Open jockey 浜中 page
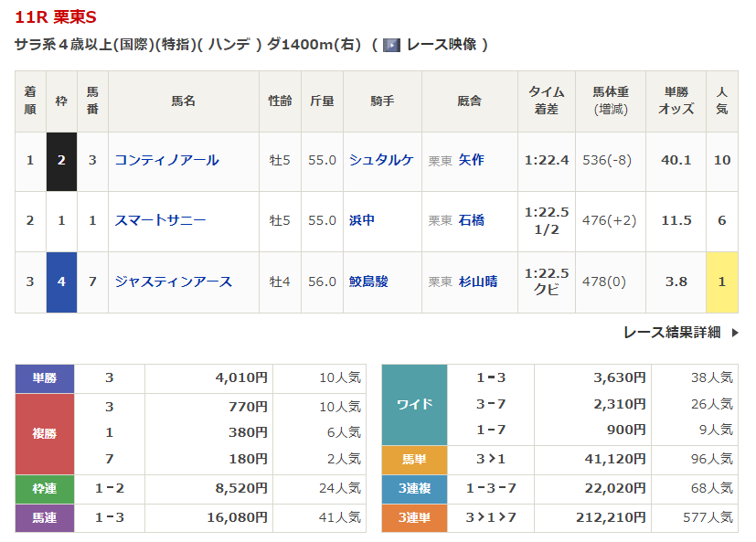Viewport: 756px width, 542px height. click(362, 220)
